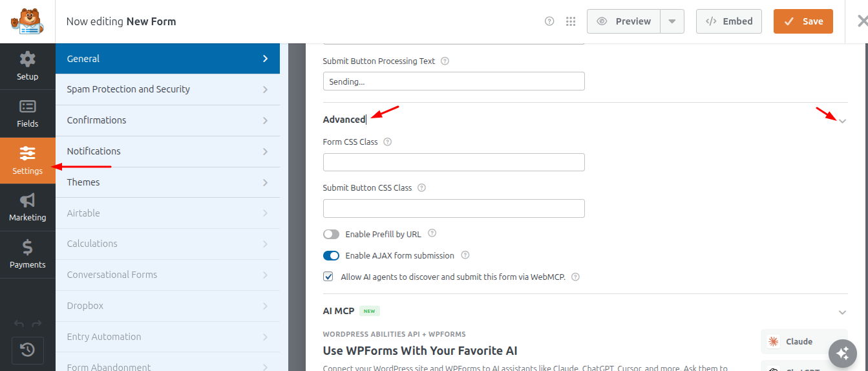
Task: Collapse the AI MCP section chevron
Action: (x=842, y=312)
